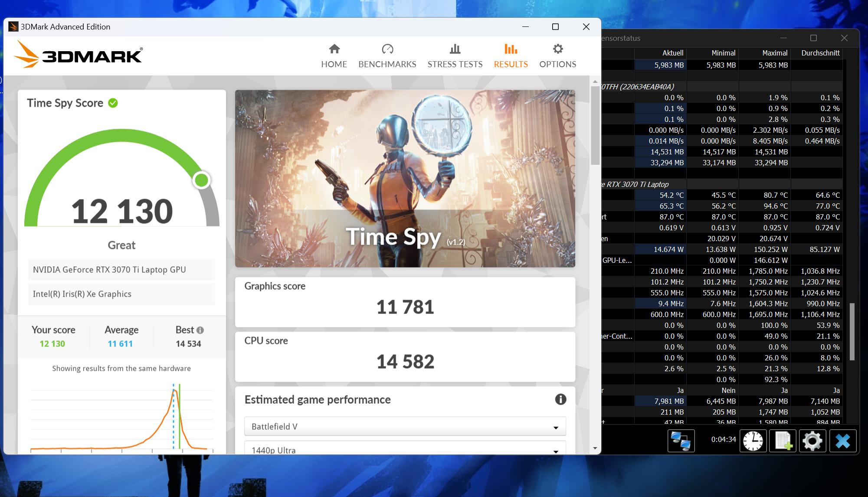Expand the 1440p Ultra resolution dropdown
Viewport: 868px width, 497px height.
(405, 449)
